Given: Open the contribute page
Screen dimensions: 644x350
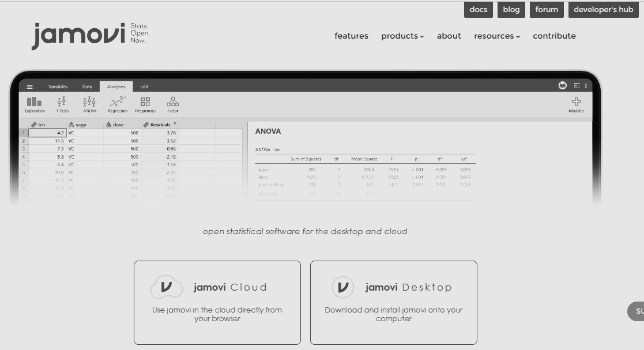Looking at the screenshot, I should point(554,36).
